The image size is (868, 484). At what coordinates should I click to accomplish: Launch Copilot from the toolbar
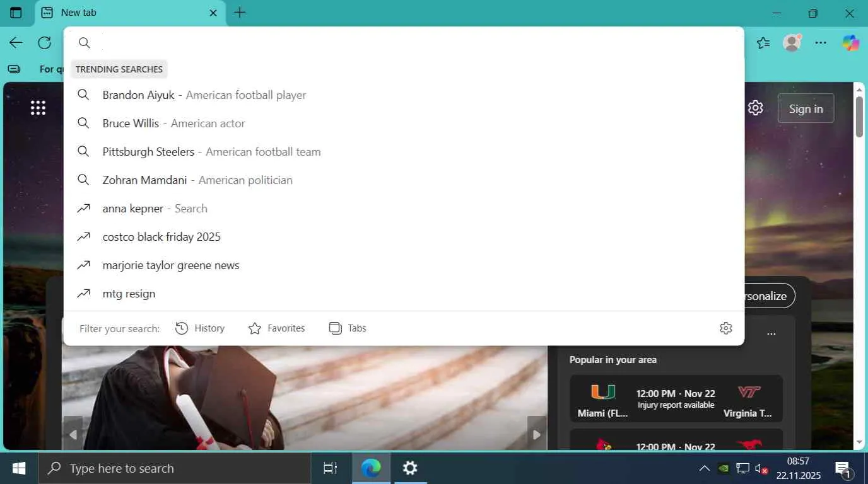tap(851, 43)
